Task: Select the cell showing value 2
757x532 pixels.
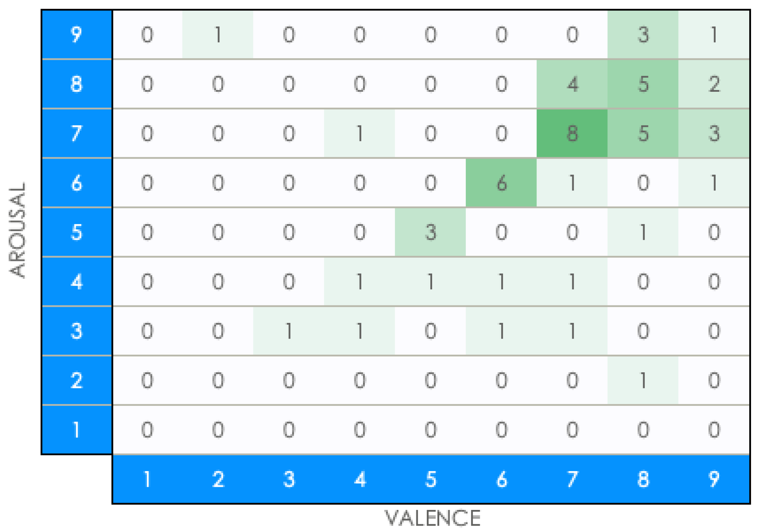Action: click(714, 84)
